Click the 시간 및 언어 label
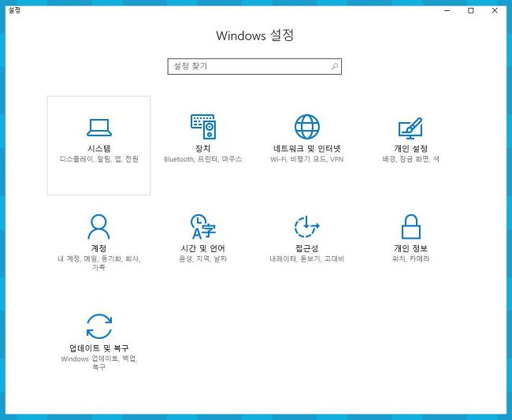The width and height of the screenshot is (512, 420). pos(202,248)
